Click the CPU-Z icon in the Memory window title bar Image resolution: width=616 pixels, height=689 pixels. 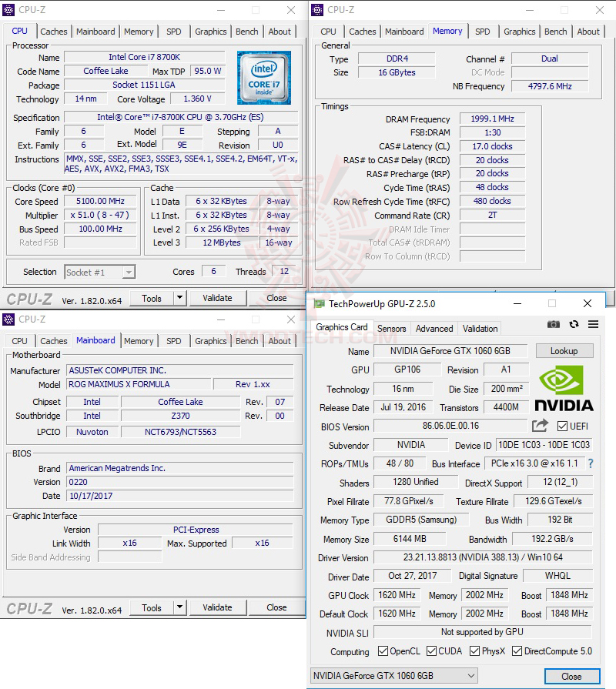pyautogui.click(x=317, y=10)
